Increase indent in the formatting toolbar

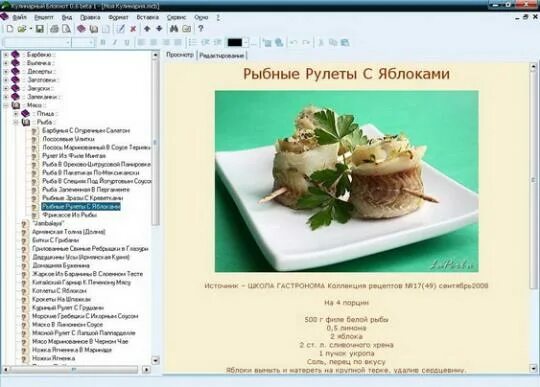(x=217, y=42)
